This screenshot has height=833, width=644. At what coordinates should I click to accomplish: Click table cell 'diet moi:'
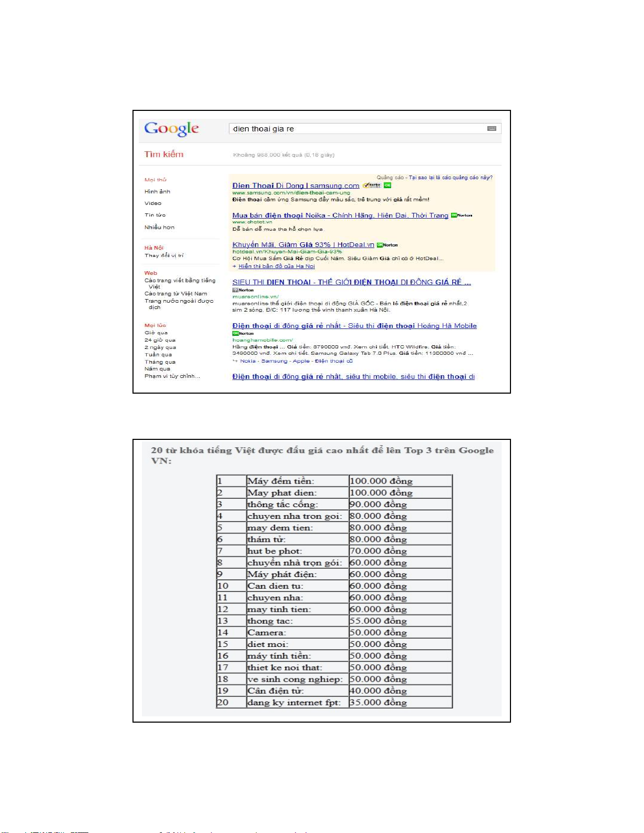298,644
